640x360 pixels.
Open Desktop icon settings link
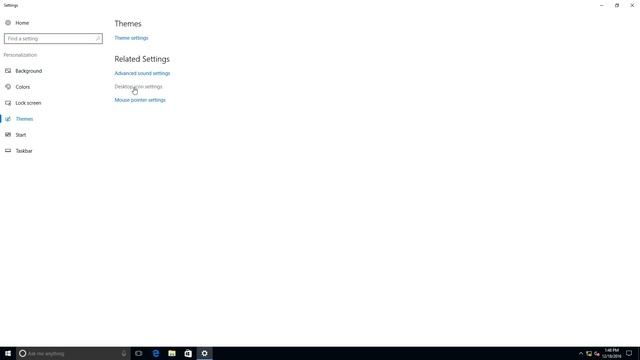(138, 87)
